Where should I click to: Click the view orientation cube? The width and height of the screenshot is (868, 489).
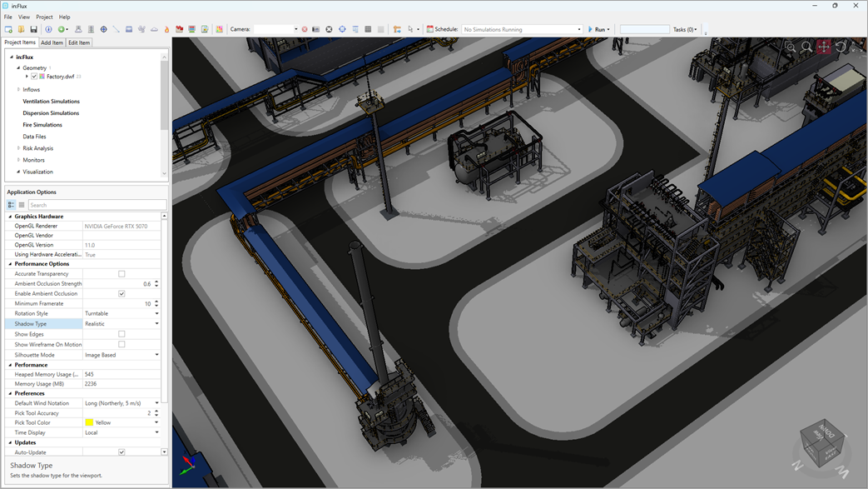pos(823,443)
